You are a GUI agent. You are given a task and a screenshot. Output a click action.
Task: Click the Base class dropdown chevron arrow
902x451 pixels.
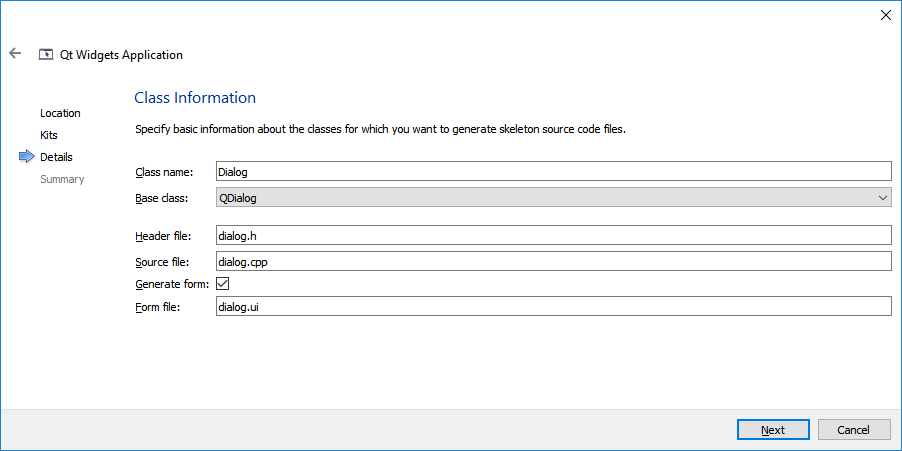[x=883, y=198]
